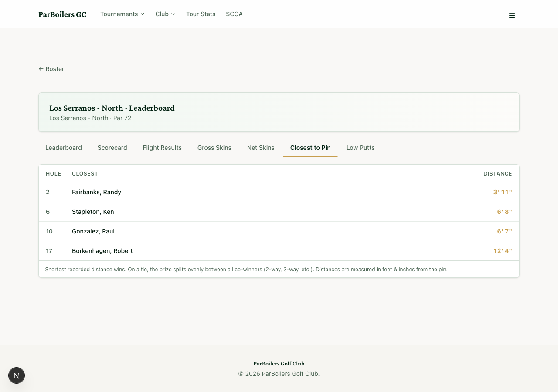Click the Next.js dev tools badge
This screenshot has height=392, width=558.
tap(17, 375)
